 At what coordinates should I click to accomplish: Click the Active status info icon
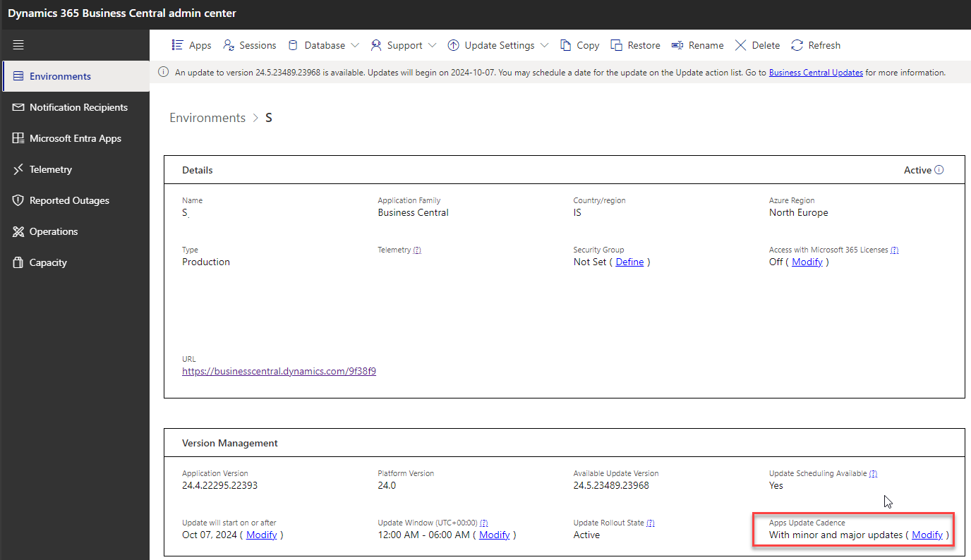pos(939,170)
